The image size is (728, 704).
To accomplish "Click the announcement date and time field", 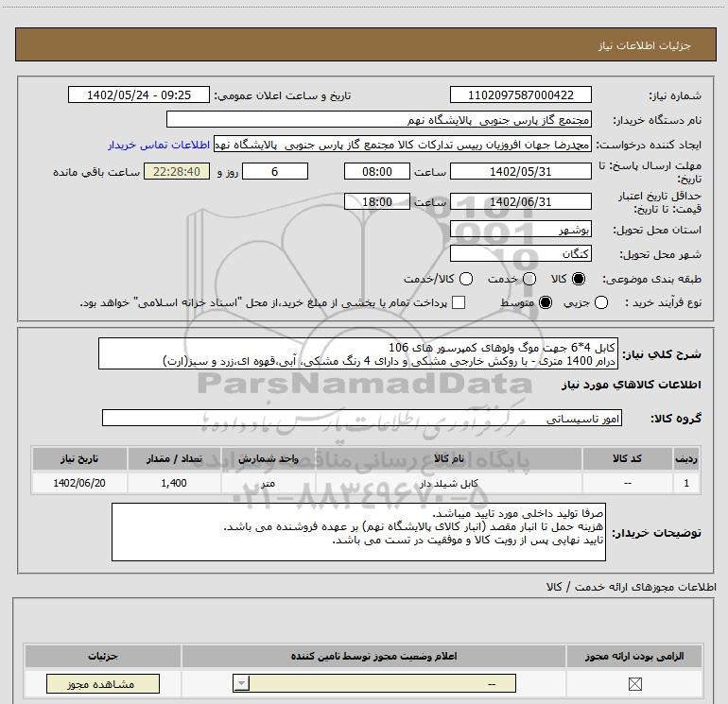I will (138, 95).
